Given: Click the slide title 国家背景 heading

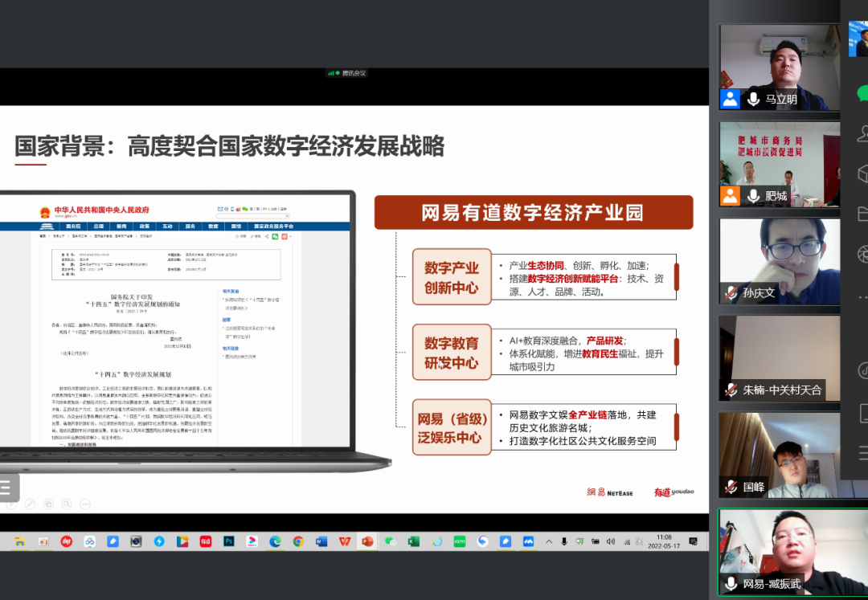Looking at the screenshot, I should 229,146.
